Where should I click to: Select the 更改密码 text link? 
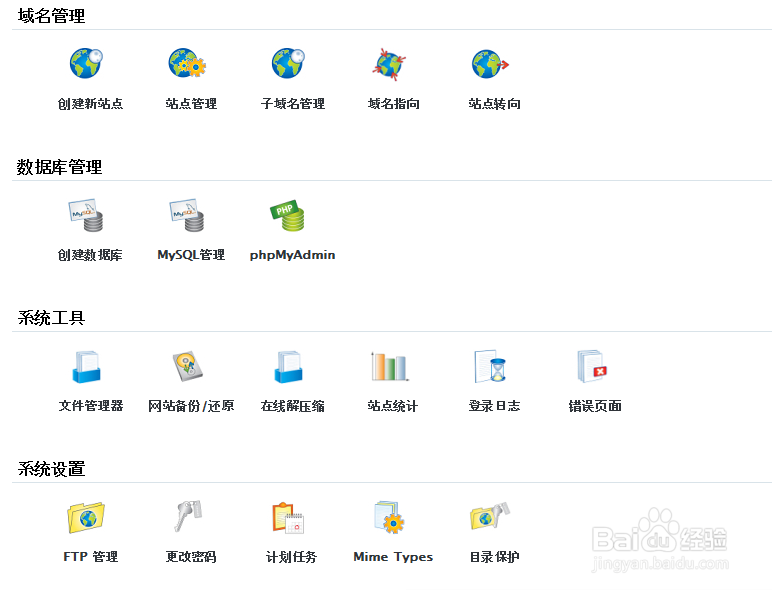(191, 557)
